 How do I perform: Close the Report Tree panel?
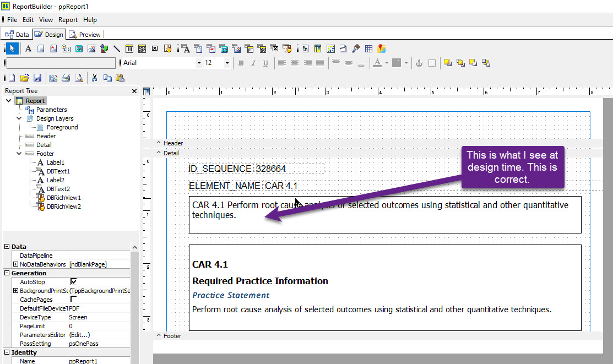pyautogui.click(x=134, y=91)
